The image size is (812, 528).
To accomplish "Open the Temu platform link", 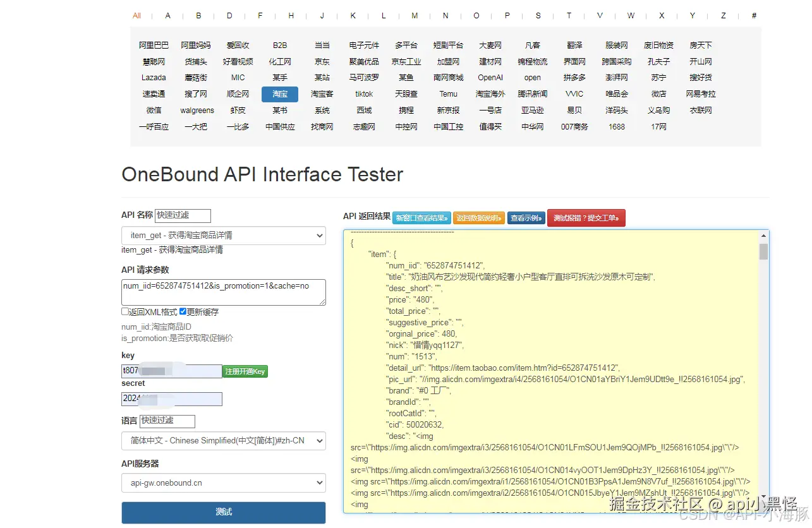I will tap(448, 94).
